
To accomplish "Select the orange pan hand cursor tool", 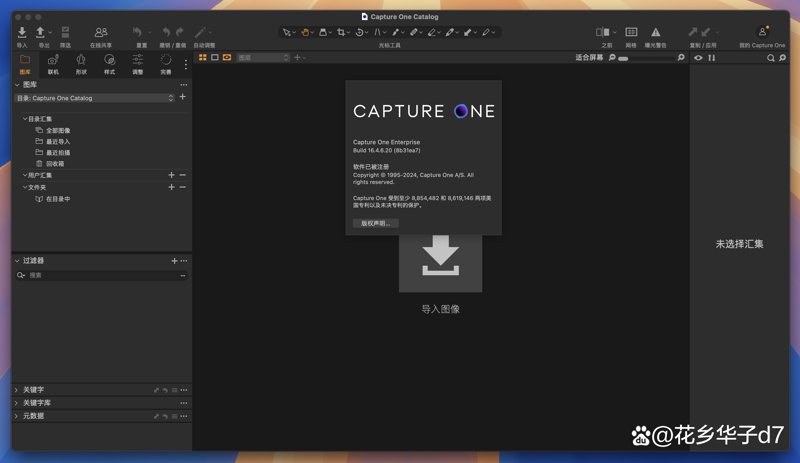I will pos(305,32).
